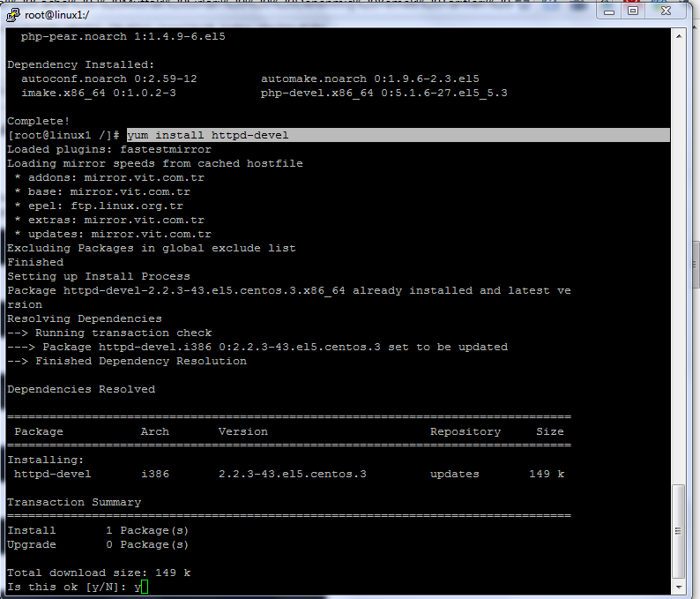This screenshot has width=700, height=599.
Task: Click the "Total download size: 149 k" line
Action: click(99, 573)
